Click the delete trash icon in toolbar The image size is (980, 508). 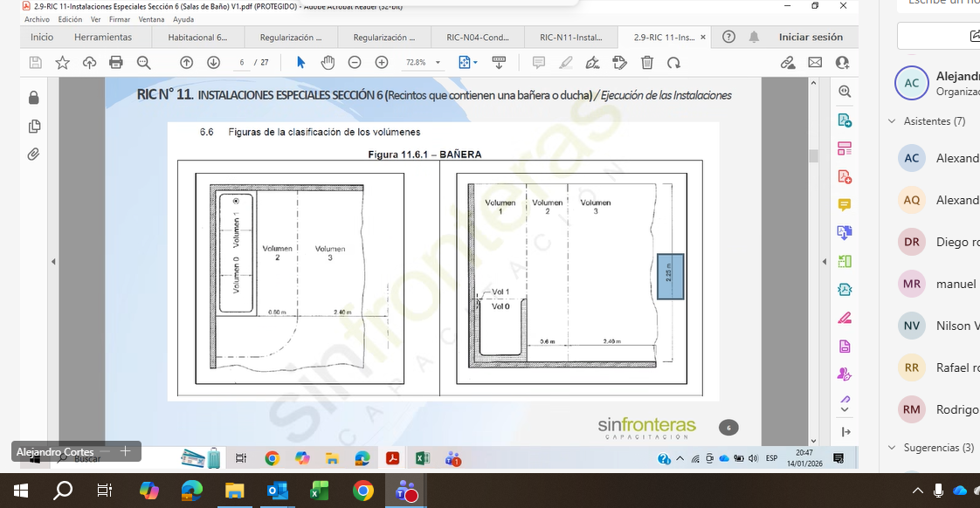[647, 63]
